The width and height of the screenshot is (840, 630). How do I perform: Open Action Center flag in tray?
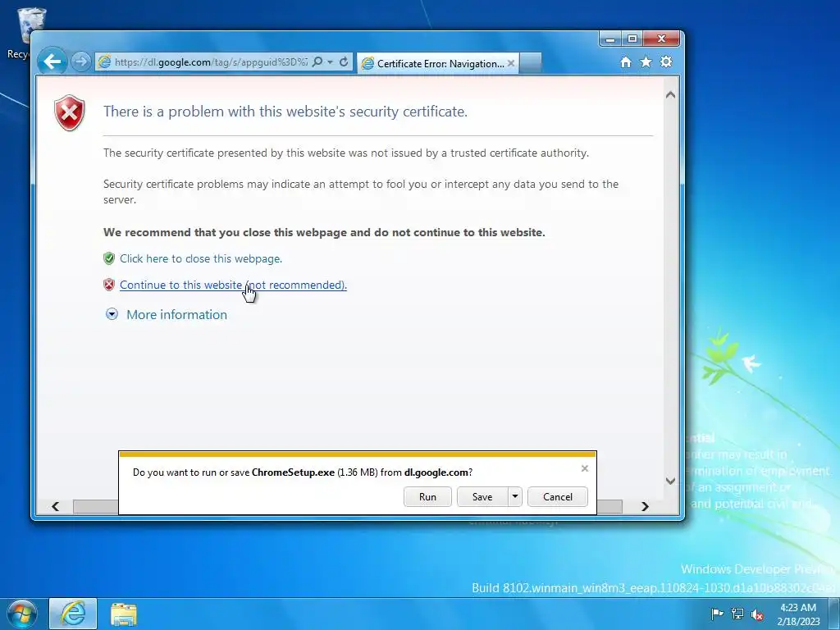(716, 614)
